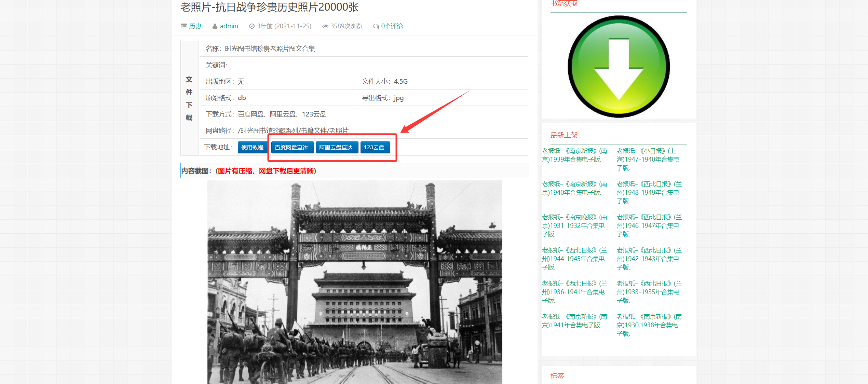
Task: Click the admin user icon
Action: 215,26
